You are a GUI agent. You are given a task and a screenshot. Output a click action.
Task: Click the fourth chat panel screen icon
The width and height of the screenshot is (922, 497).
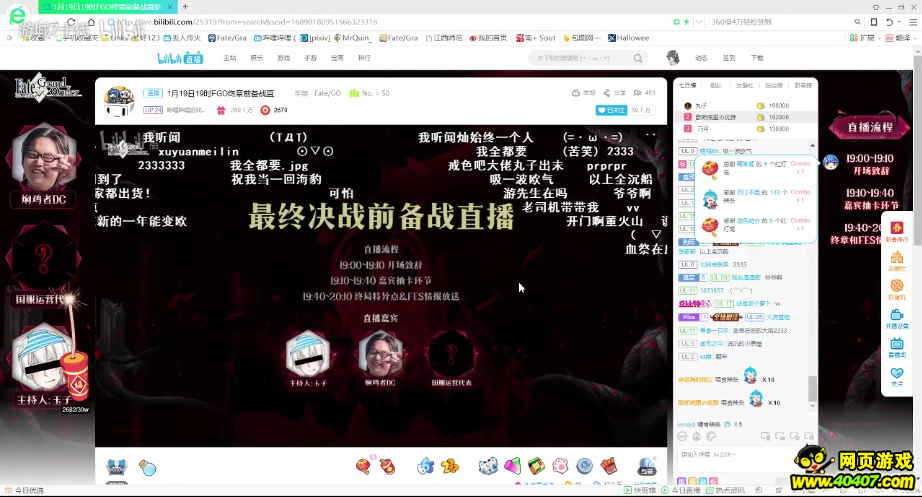click(x=809, y=436)
